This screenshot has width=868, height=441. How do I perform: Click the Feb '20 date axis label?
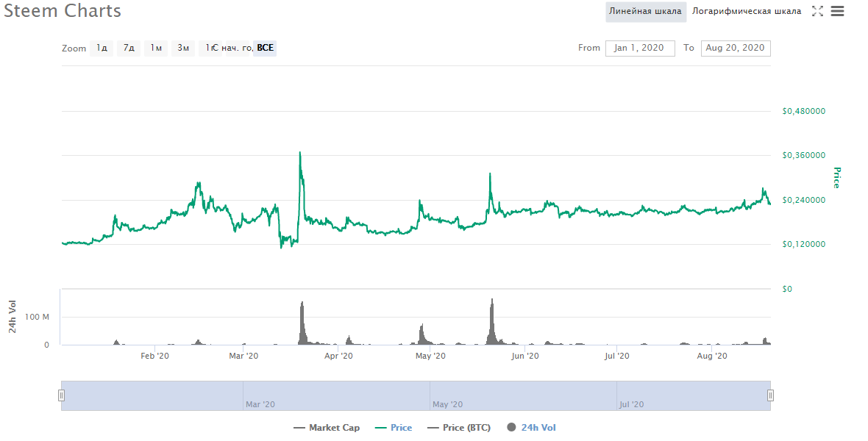point(155,356)
